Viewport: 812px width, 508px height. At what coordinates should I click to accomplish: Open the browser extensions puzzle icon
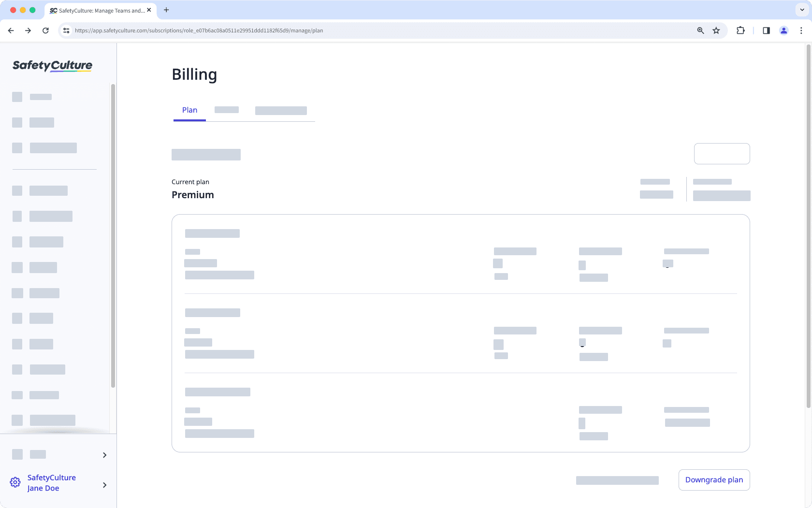coord(740,30)
